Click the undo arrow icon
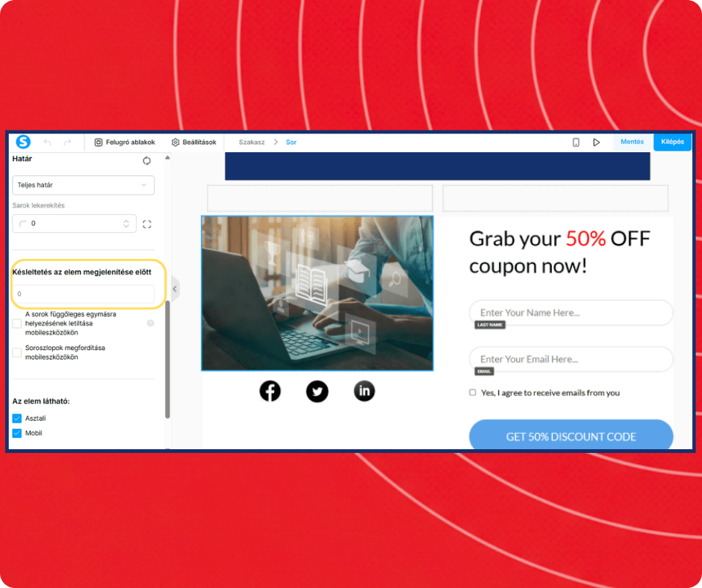Viewport: 702px width, 588px height. click(x=48, y=143)
